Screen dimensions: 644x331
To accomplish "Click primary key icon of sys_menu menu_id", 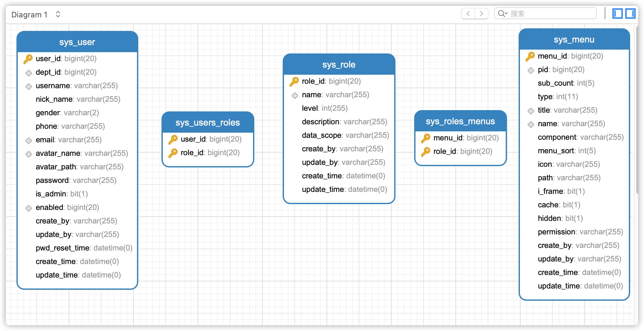I will coord(530,56).
